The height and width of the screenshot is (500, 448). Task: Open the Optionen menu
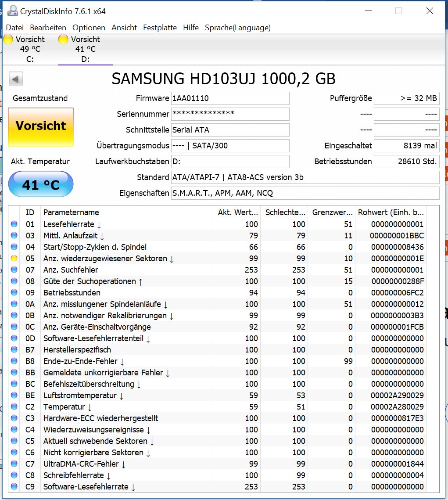click(x=89, y=28)
